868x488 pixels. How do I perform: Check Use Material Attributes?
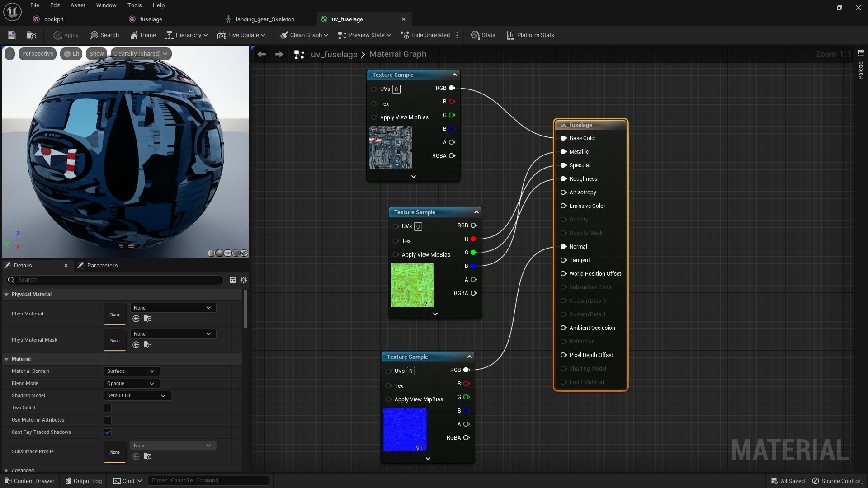[x=108, y=420]
